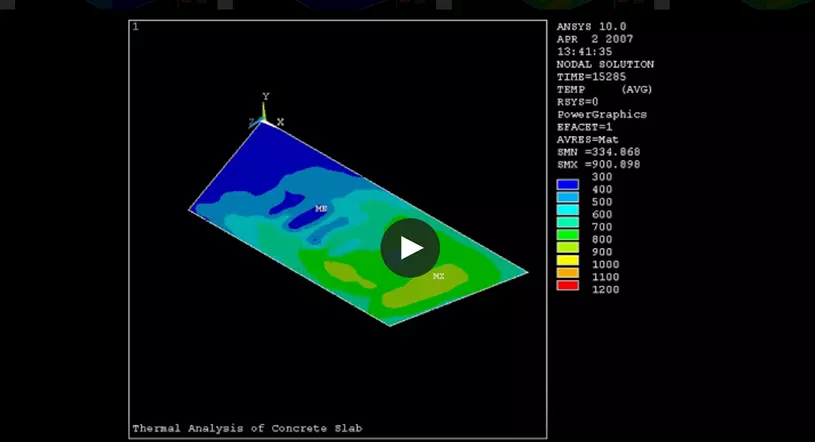Click the XYZ coordinate triad
The height and width of the screenshot is (442, 815).
coord(266,111)
